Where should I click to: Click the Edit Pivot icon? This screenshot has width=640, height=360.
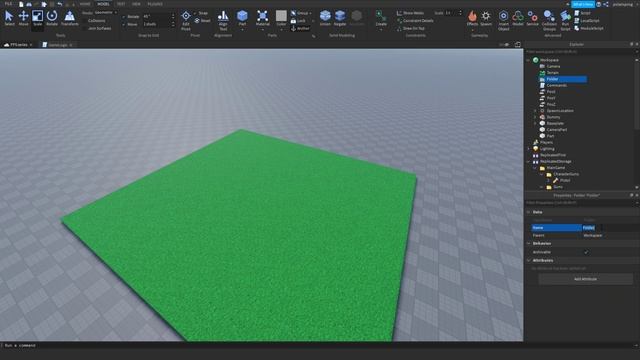186,20
